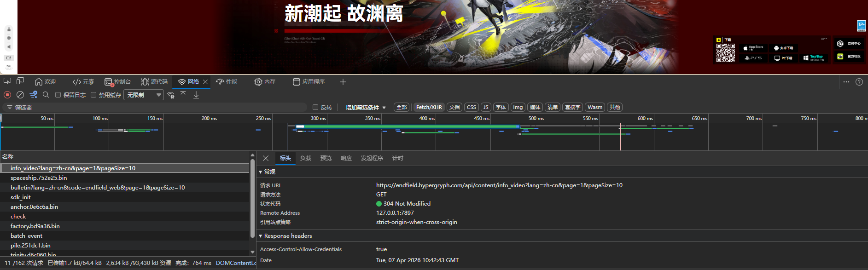Switch to 元素 elements tab

[83, 82]
